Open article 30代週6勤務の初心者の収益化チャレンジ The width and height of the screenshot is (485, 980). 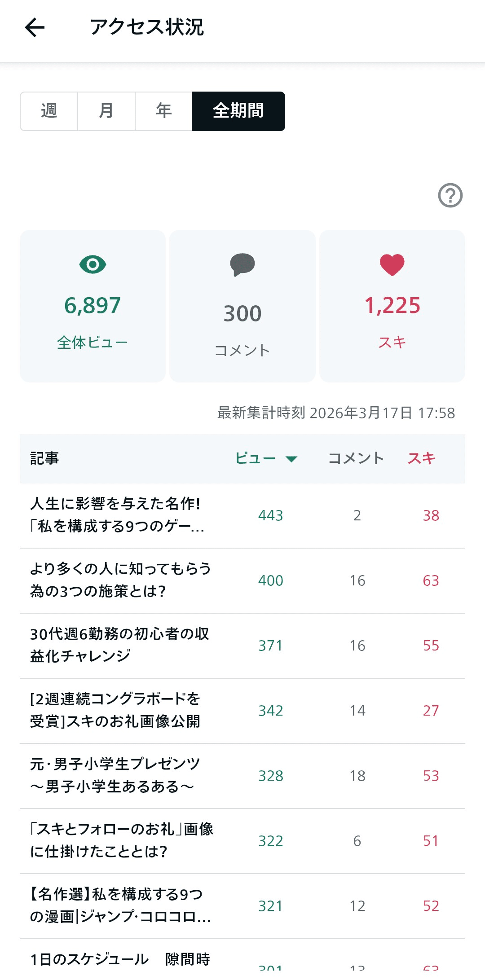click(119, 645)
